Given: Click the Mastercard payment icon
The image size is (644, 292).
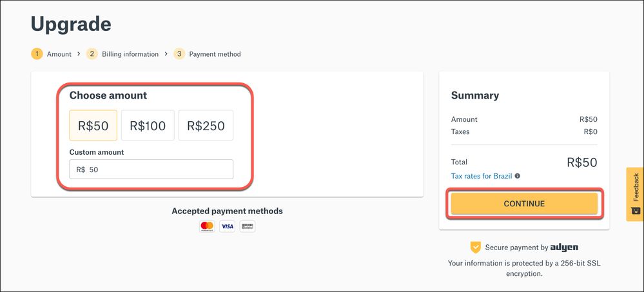Looking at the screenshot, I should point(207,226).
